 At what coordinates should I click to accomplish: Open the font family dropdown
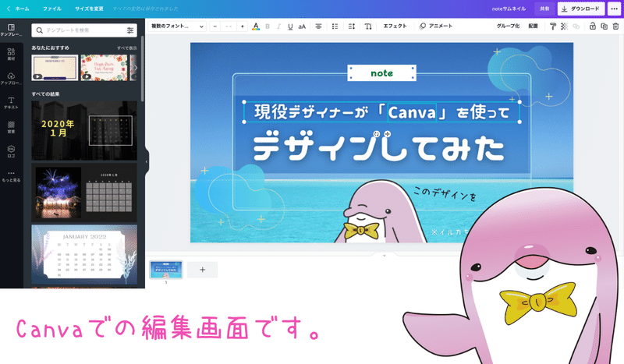click(177, 27)
